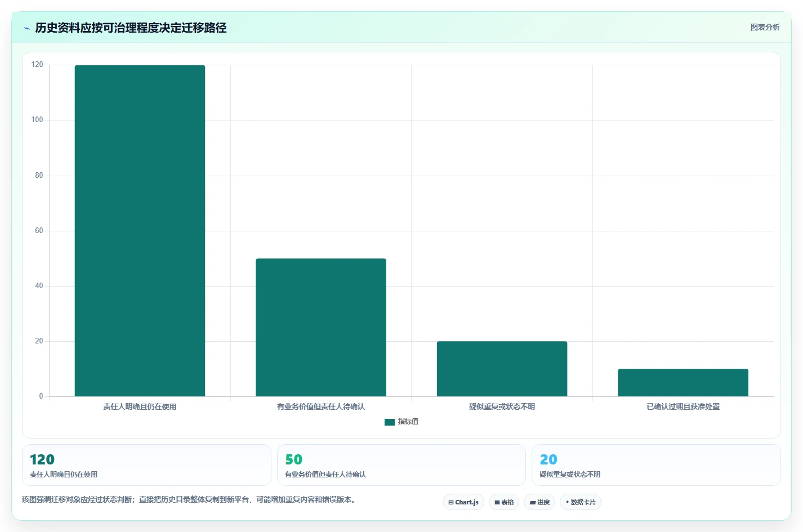Open the 20 data card

click(656, 465)
